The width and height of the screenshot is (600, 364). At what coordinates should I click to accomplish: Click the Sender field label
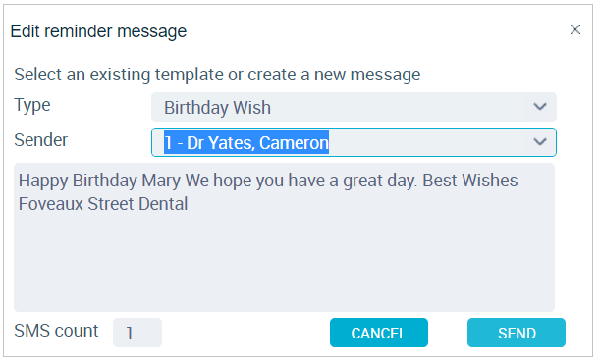tap(40, 140)
